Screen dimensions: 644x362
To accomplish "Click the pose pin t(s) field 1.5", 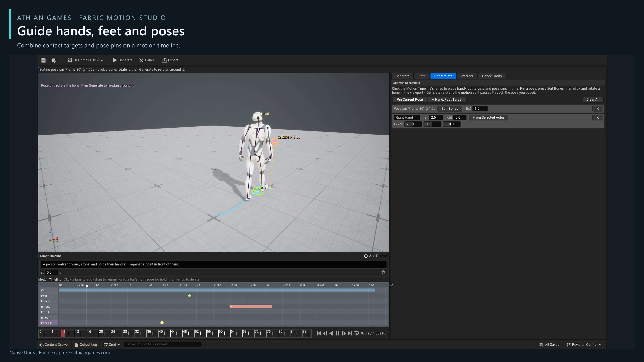I will 480,108.
